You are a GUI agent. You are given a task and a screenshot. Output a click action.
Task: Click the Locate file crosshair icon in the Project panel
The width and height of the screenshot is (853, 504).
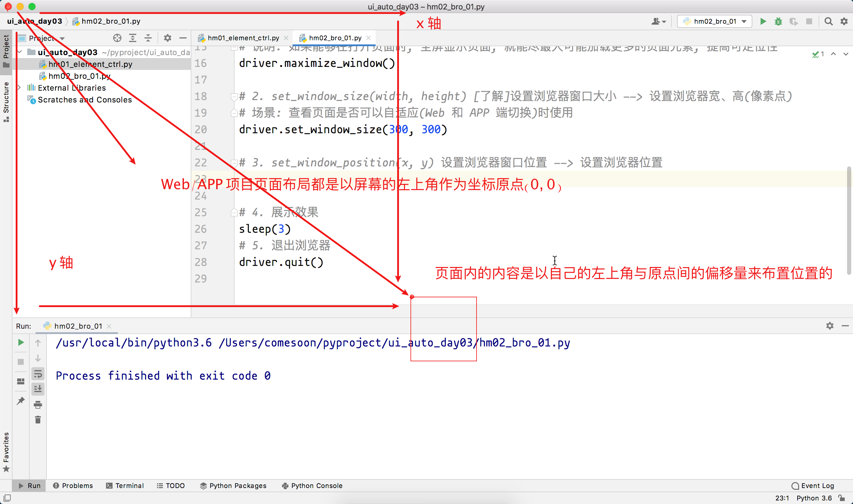[117, 38]
